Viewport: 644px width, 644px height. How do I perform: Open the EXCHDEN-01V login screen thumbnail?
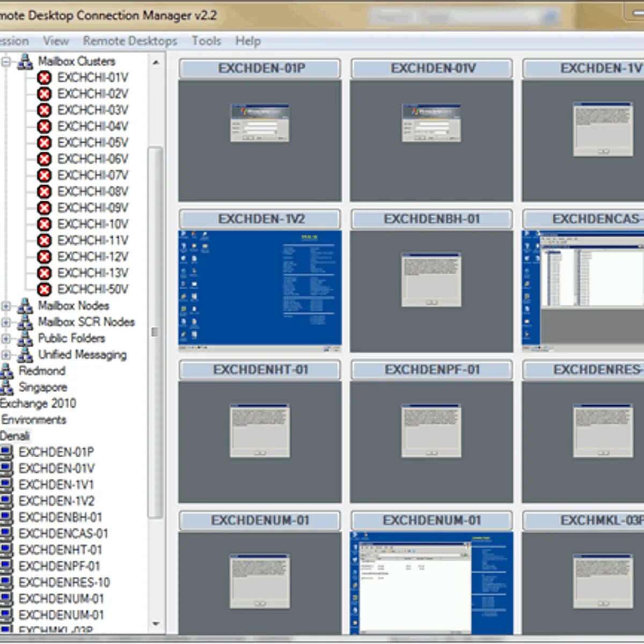point(432,141)
